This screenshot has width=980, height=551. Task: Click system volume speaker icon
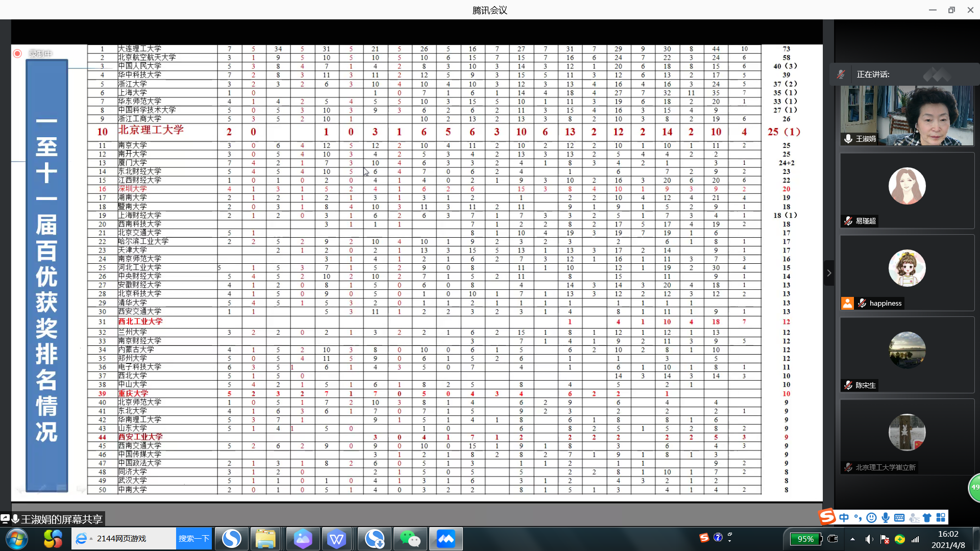point(869,539)
